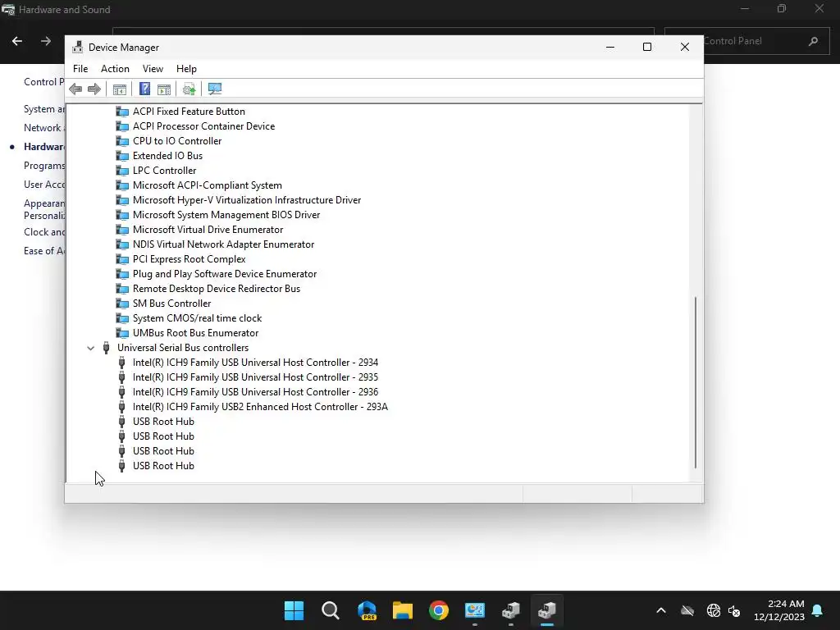Select Remote Desktop Device Redirector Bus
Screen dimensions: 840x630
point(217,289)
